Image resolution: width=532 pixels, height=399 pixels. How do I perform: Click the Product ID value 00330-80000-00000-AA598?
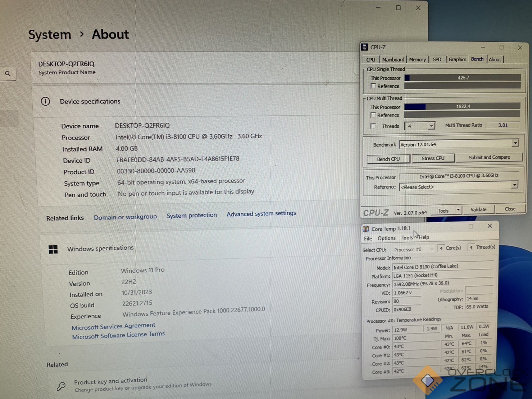(x=156, y=171)
